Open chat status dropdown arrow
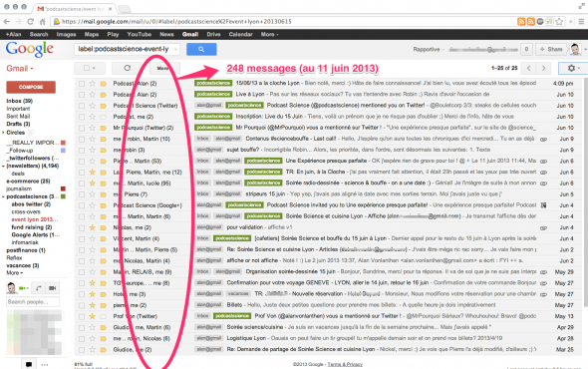The width and height of the screenshot is (588, 369). click(x=27, y=288)
